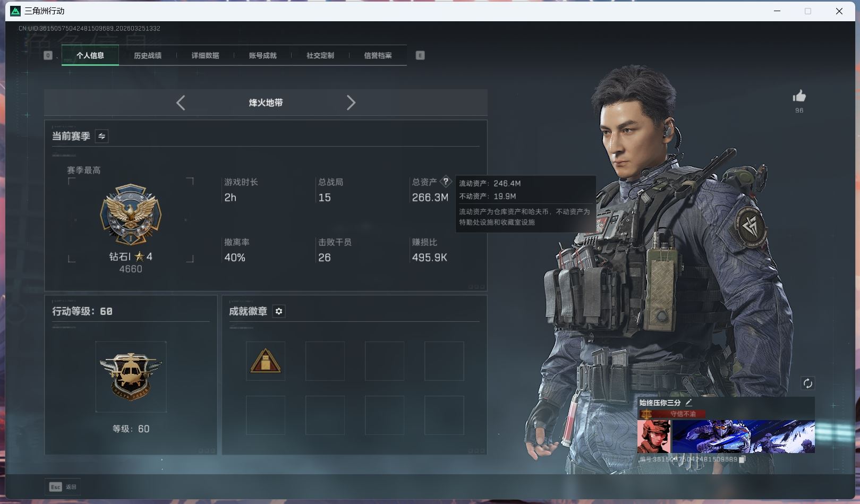
Task: Click the question mark next to 总资产
Action: tap(446, 182)
